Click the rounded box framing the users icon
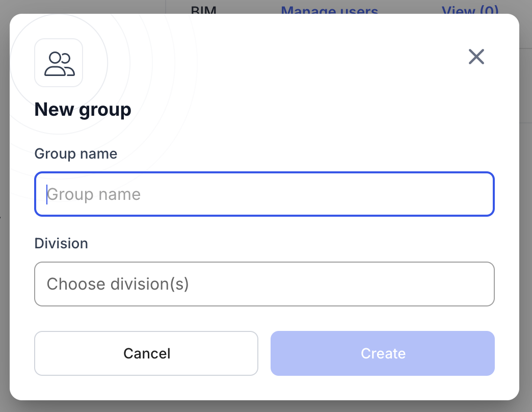 40,45
